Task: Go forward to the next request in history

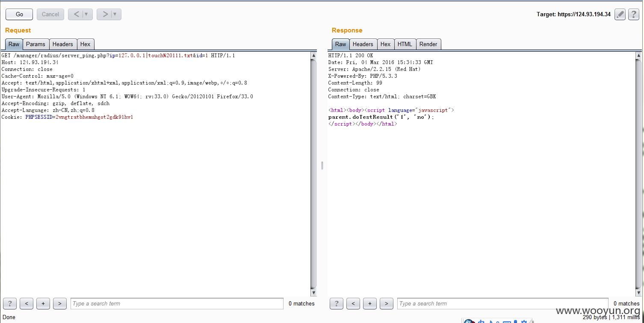Action: click(x=105, y=14)
